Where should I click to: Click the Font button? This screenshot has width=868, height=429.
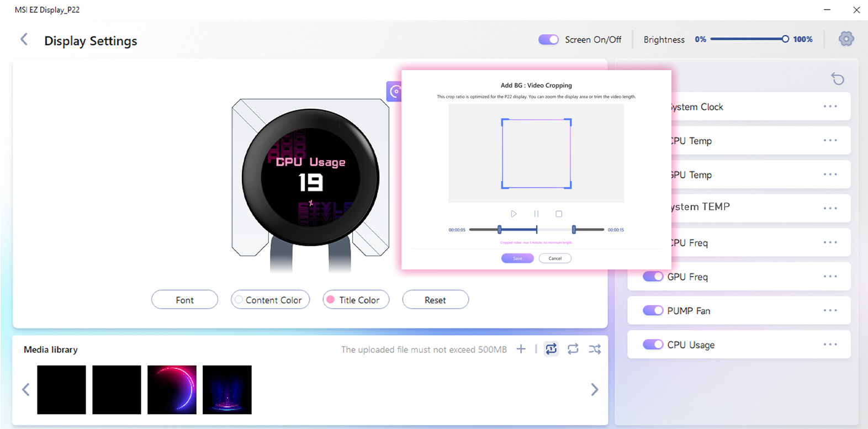pyautogui.click(x=184, y=300)
